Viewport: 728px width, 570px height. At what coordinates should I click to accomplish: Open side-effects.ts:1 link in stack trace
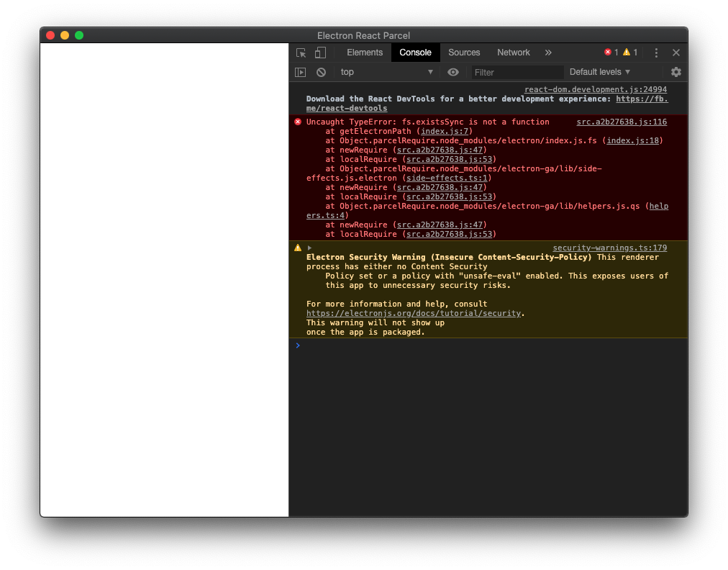(x=447, y=178)
